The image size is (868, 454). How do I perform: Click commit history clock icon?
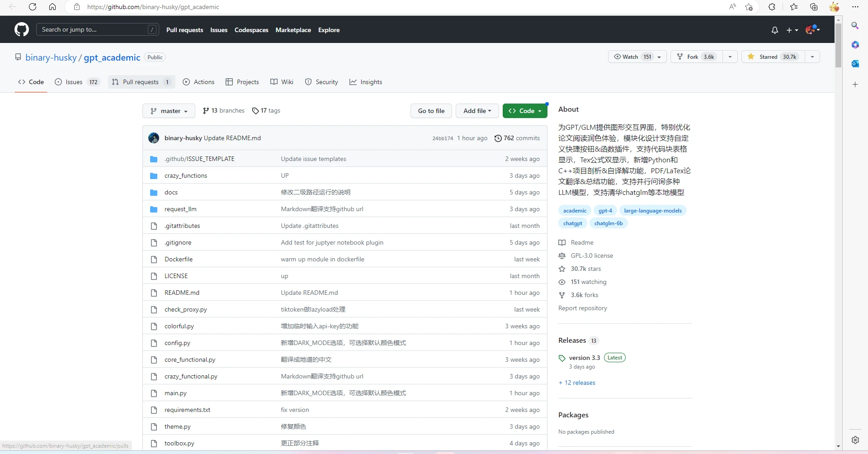click(x=498, y=138)
